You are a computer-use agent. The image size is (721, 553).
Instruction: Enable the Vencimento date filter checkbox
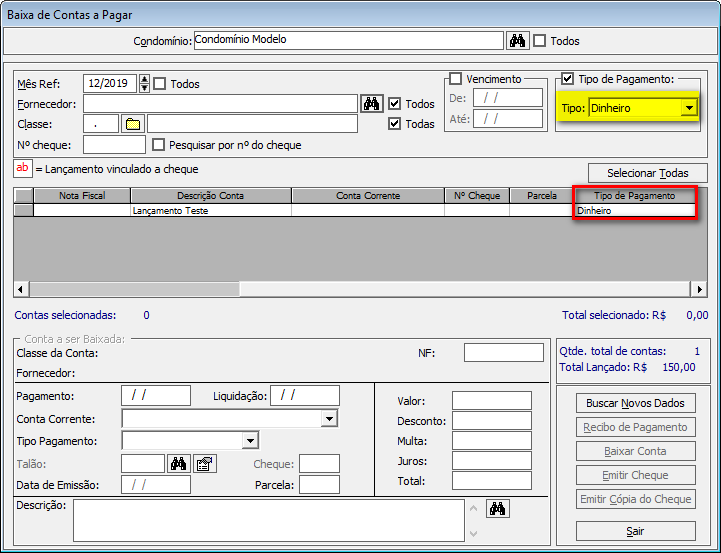click(456, 79)
